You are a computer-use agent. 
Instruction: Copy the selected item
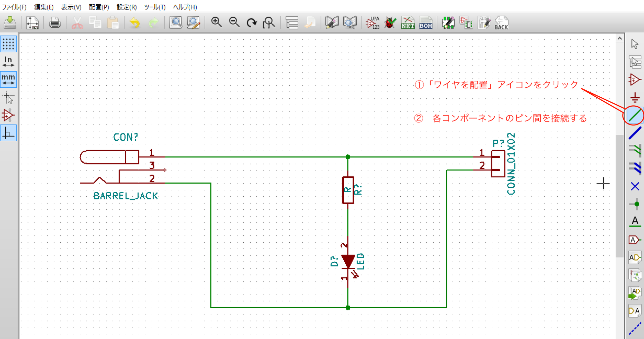(95, 23)
